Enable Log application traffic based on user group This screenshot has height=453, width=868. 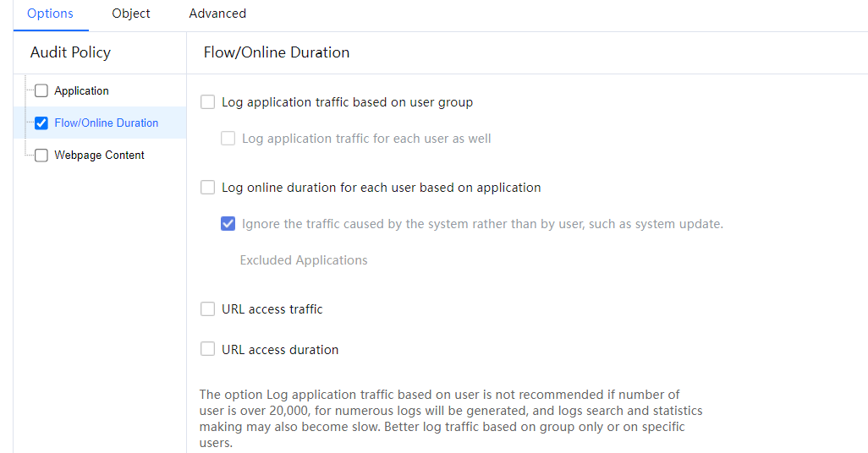click(x=208, y=102)
